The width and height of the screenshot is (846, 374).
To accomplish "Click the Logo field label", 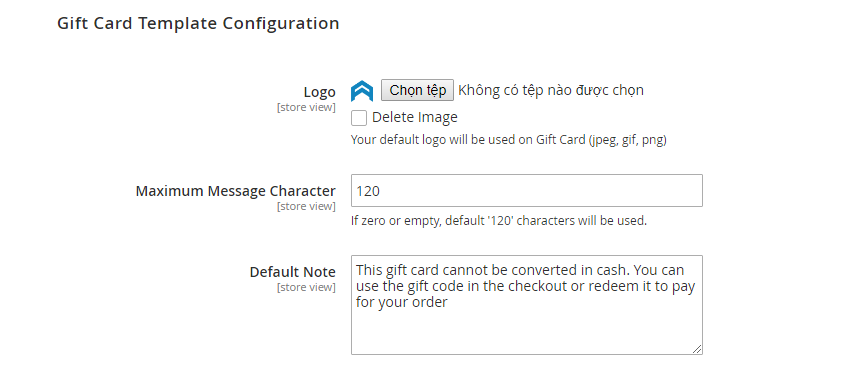I will coord(319,92).
